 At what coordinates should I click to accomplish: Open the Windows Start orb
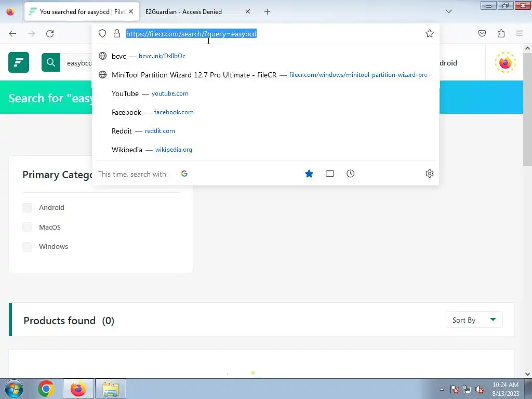[14, 389]
